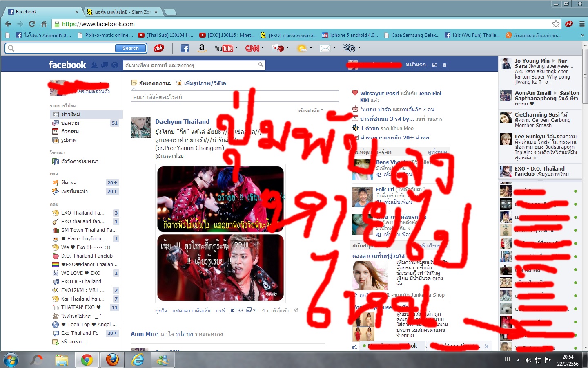The image size is (588, 368).
Task: Open the bottom photo in Daehyun Thailand post
Action: click(x=220, y=267)
